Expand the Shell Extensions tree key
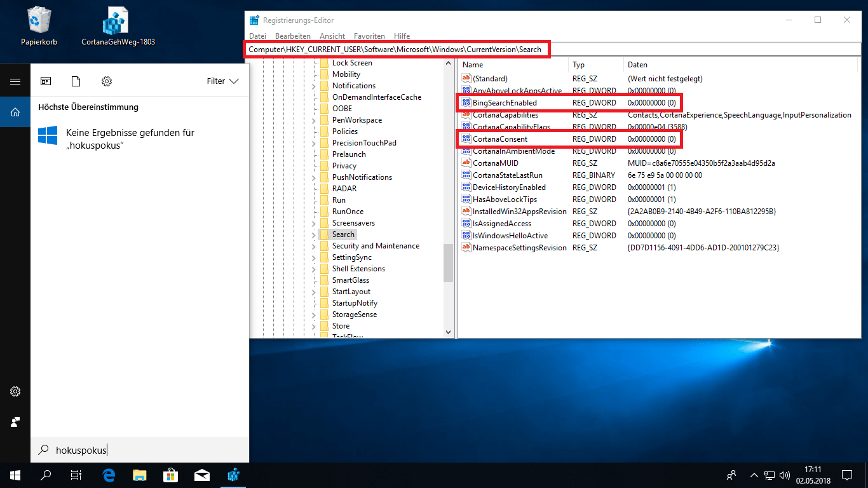 (x=314, y=269)
